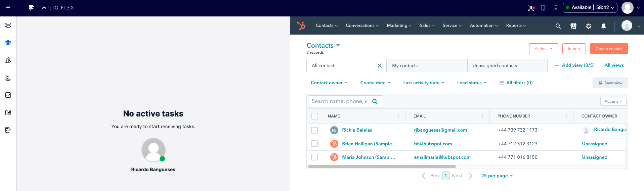Image resolution: width=644 pixels, height=191 pixels.
Task: Check the Richie Balelas row checkbox
Action: pyautogui.click(x=314, y=130)
